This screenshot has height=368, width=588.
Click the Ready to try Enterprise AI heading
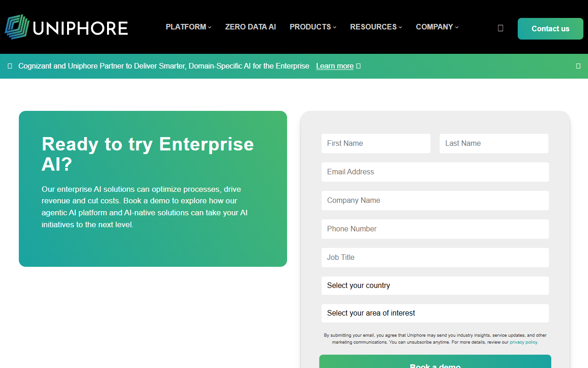tap(147, 154)
